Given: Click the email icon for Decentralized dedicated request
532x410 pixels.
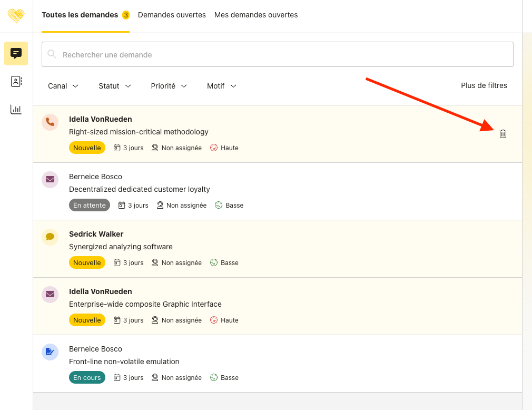Looking at the screenshot, I should tap(50, 180).
